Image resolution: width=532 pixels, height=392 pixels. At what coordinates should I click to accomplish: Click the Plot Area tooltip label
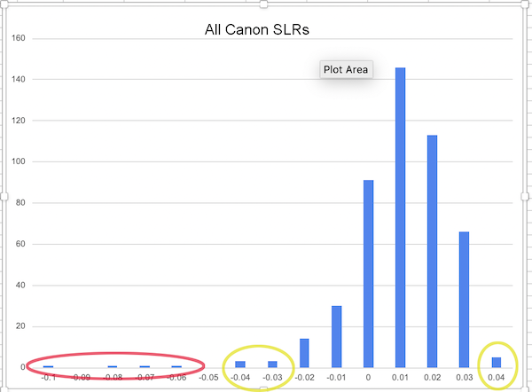346,69
